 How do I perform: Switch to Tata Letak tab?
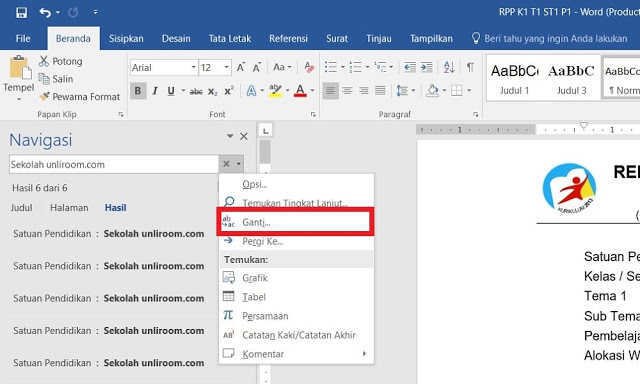pyautogui.click(x=230, y=39)
